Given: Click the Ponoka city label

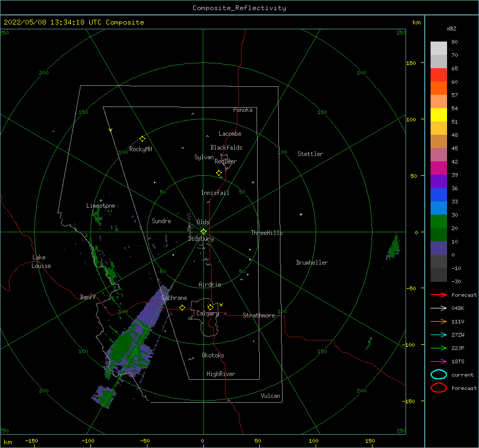Looking at the screenshot, I should pos(243,110).
